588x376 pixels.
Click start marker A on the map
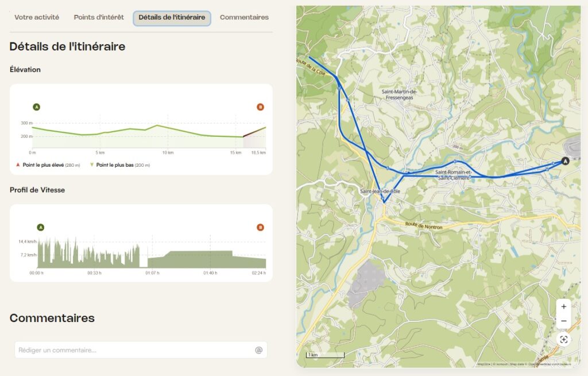point(565,162)
